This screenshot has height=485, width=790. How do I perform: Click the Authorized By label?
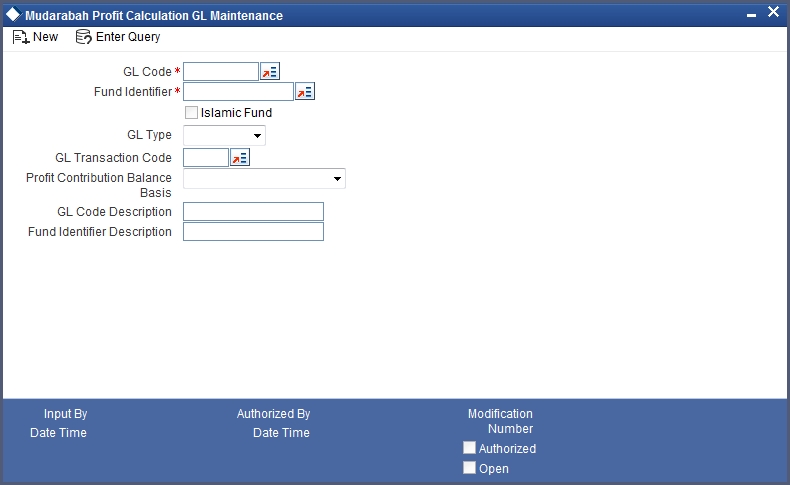[x=274, y=413]
